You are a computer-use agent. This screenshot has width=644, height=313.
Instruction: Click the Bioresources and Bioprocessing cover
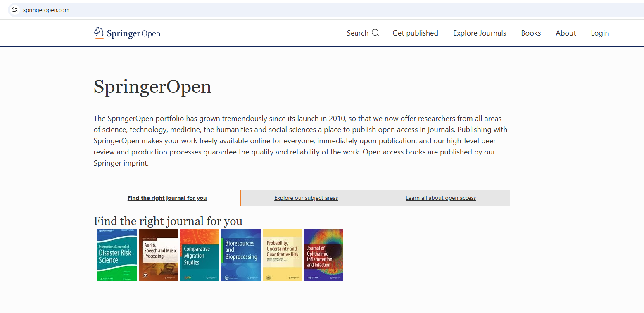241,255
